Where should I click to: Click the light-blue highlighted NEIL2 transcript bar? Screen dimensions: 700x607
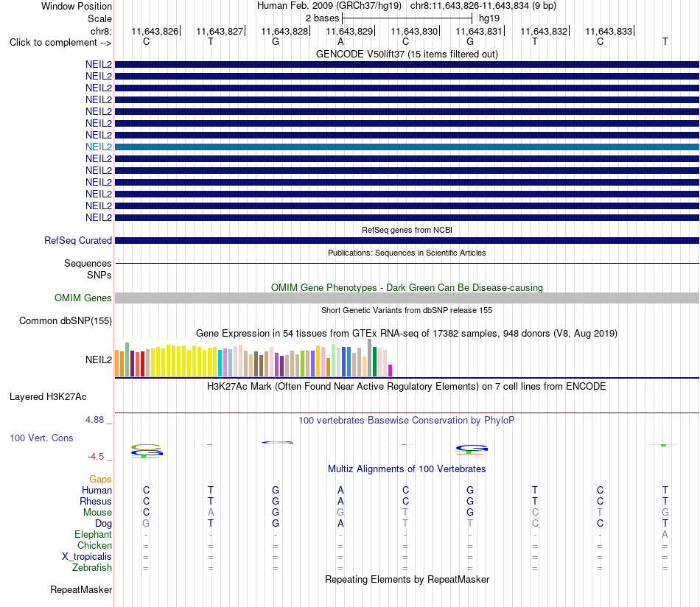click(407, 147)
